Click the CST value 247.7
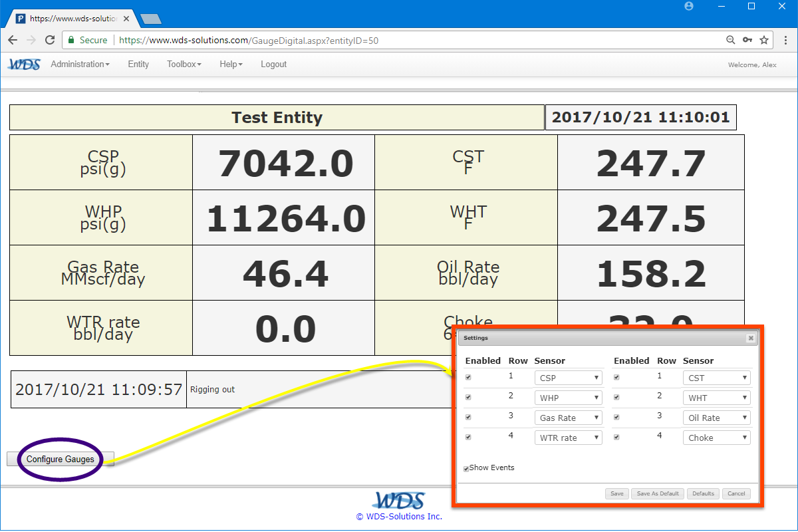798x532 pixels. (651, 164)
